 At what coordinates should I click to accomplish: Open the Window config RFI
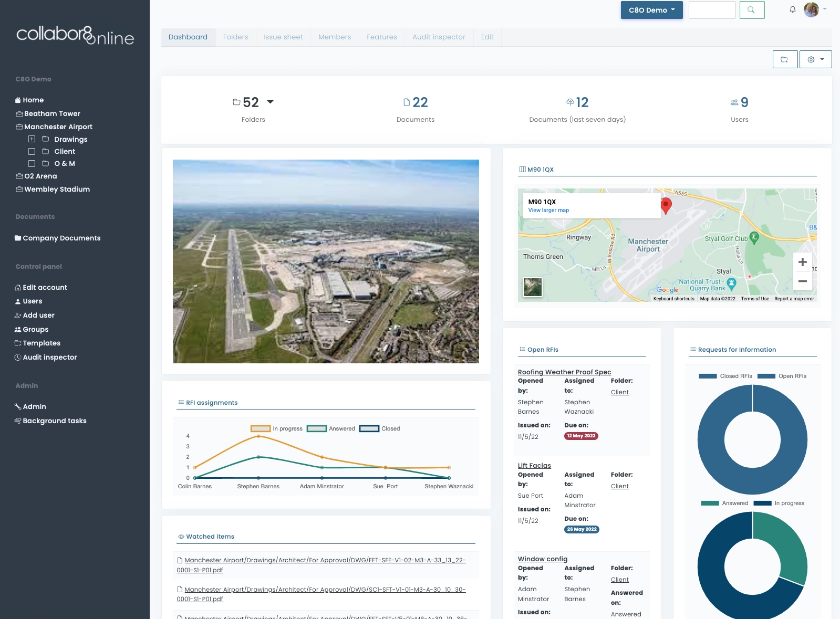click(543, 559)
